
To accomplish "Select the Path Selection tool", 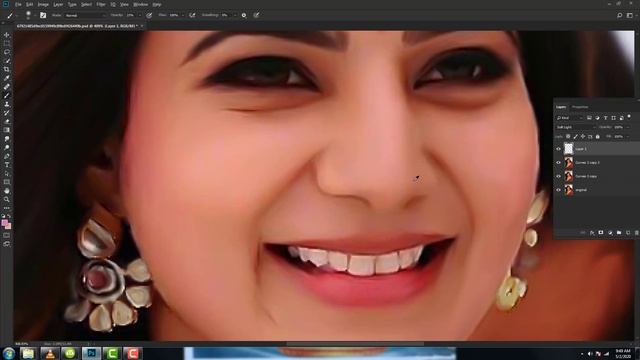I will click(x=7, y=173).
